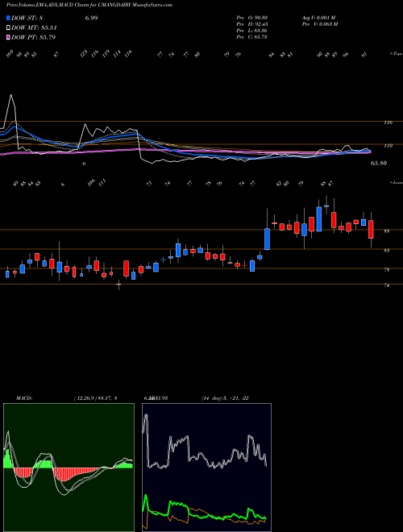Click the 116 axis label on the EMA chart
The width and height of the screenshot is (403, 532).
(388, 123)
